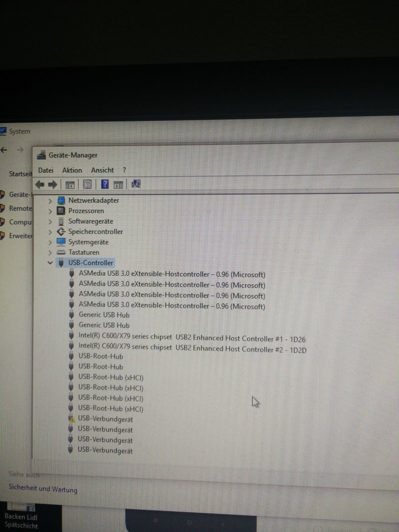The image size is (399, 532).
Task: Click the shield icon beside Erweiter link
Action: (2, 235)
